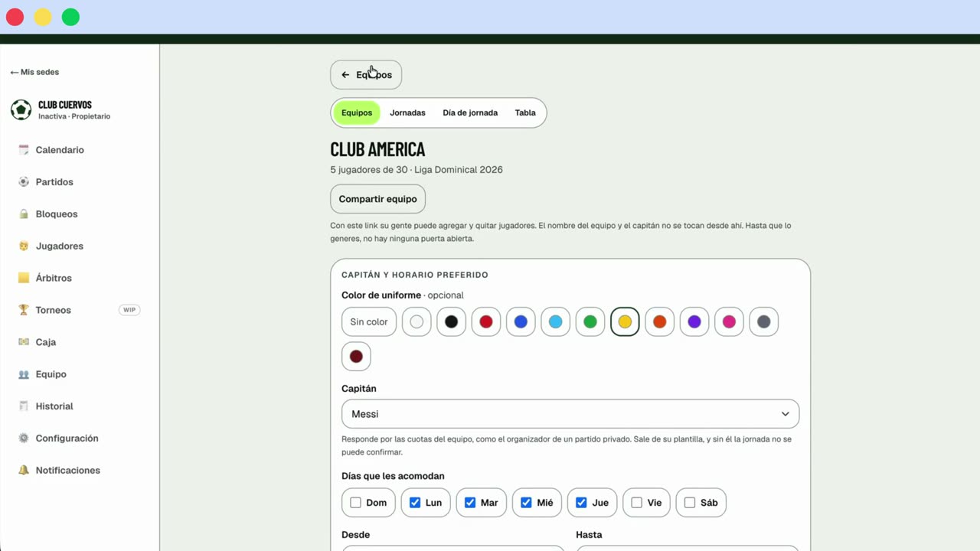This screenshot has height=551, width=980.
Task: Choose the black uniform color
Action: (452, 322)
